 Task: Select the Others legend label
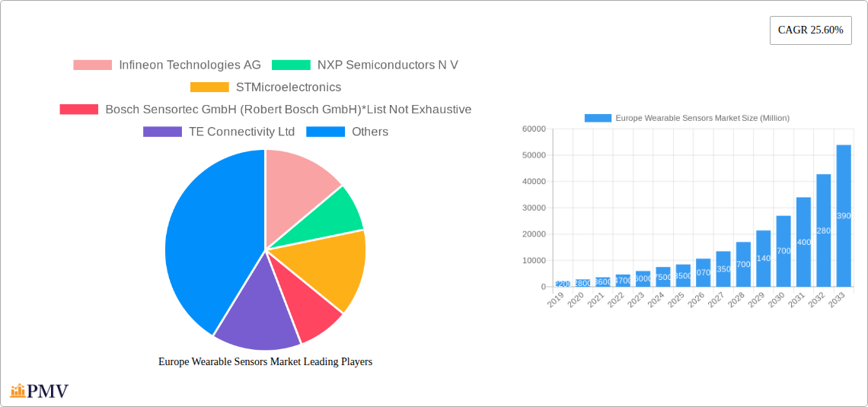370,132
